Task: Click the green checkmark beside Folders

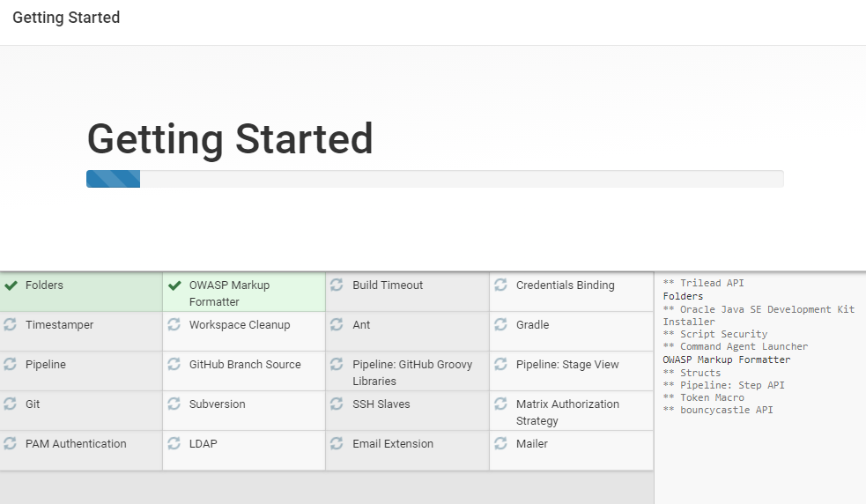Action: [11, 285]
